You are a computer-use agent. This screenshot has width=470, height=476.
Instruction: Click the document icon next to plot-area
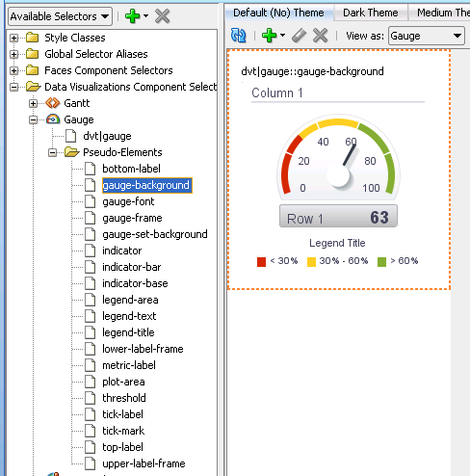coord(91,382)
